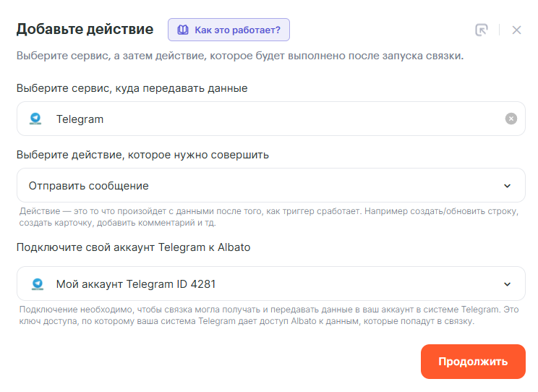The width and height of the screenshot is (538, 392).
Task: Click the "Подключите свой аккаунт Telegram к Albato" label
Action: point(133,247)
